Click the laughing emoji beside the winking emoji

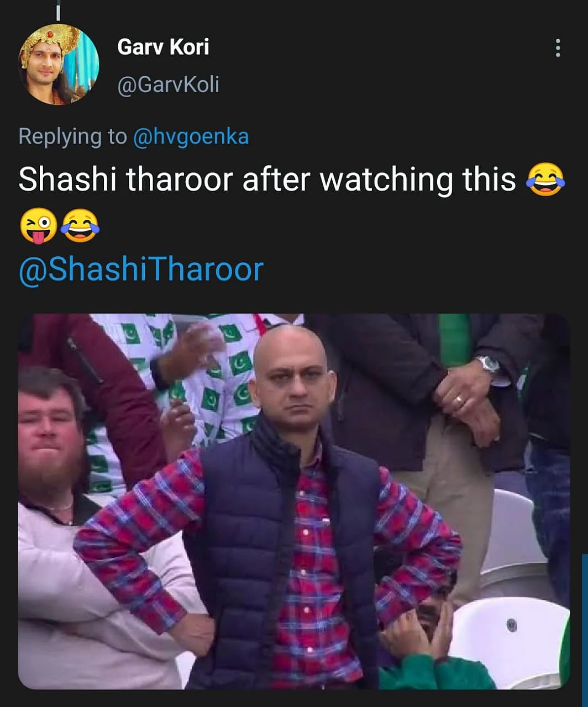[80, 225]
